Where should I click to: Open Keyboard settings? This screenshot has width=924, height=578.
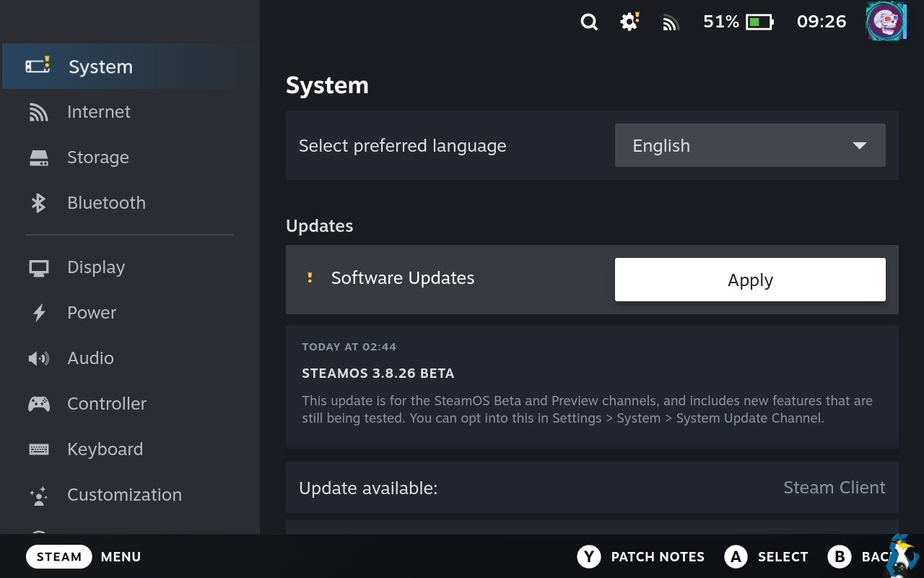[x=130, y=449]
